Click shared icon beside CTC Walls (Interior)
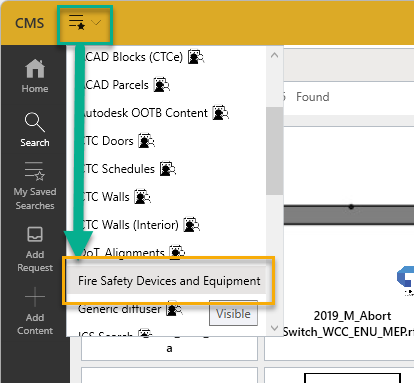This screenshot has width=414, height=383. [x=192, y=225]
